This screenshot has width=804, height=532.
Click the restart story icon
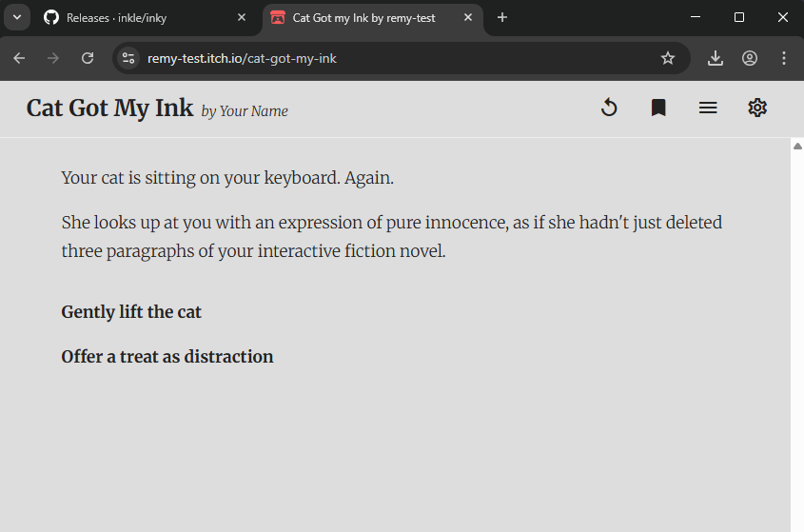pos(609,108)
